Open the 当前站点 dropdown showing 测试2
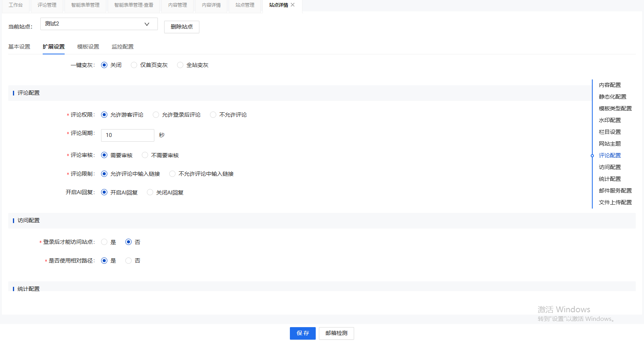 click(x=99, y=24)
